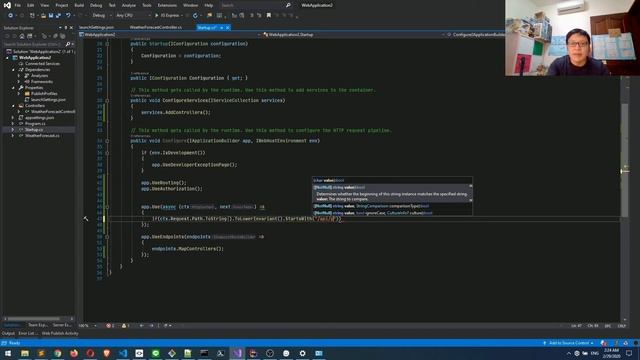
Task: Open Visual Studio Code from taskbar
Action: click(123, 353)
